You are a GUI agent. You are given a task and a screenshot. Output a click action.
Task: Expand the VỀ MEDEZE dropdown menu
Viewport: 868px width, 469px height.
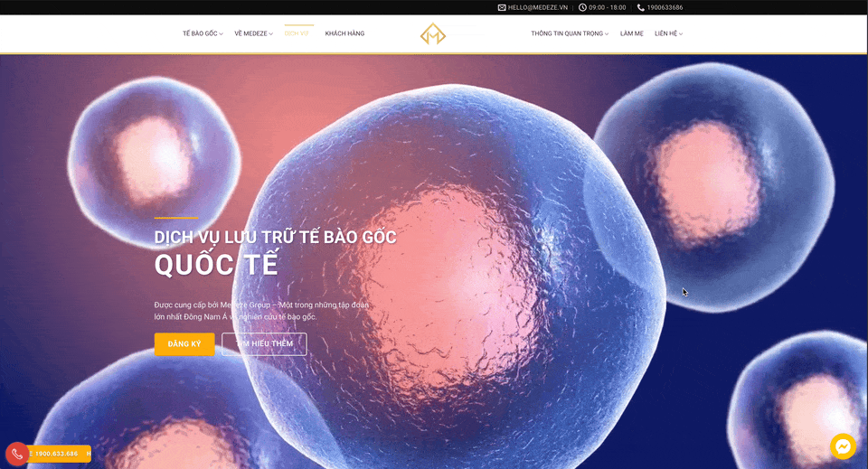click(x=253, y=33)
